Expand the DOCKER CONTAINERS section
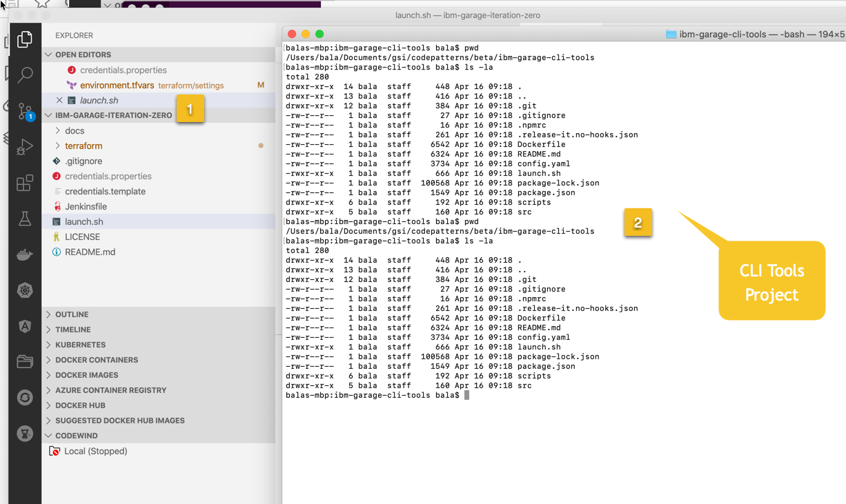 pyautogui.click(x=49, y=360)
